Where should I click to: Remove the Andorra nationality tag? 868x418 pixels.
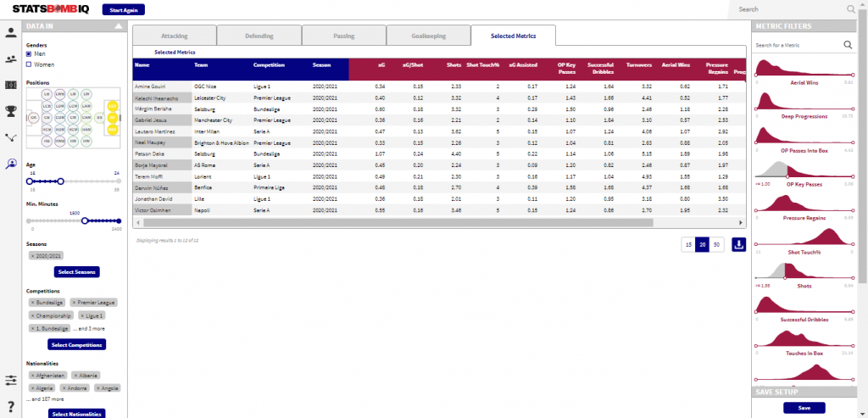64,388
